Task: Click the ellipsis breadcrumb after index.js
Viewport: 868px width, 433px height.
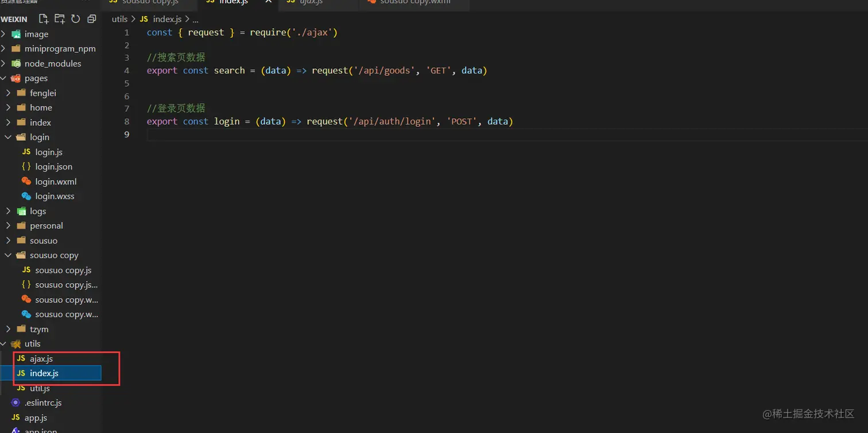Action: click(195, 19)
